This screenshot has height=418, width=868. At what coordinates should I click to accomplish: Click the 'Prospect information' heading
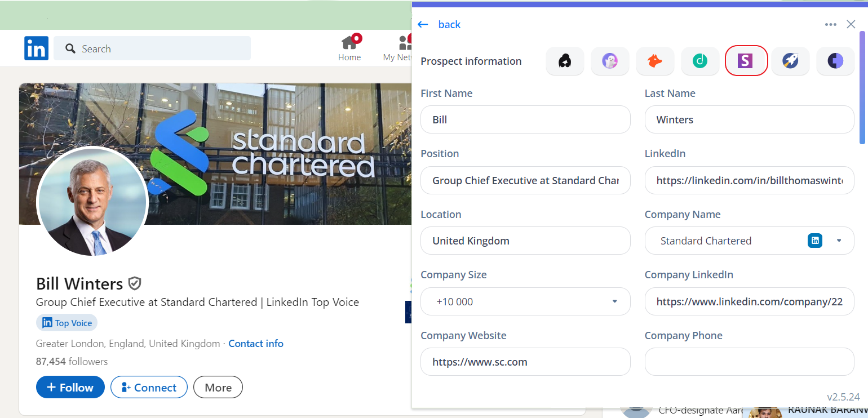[471, 61]
